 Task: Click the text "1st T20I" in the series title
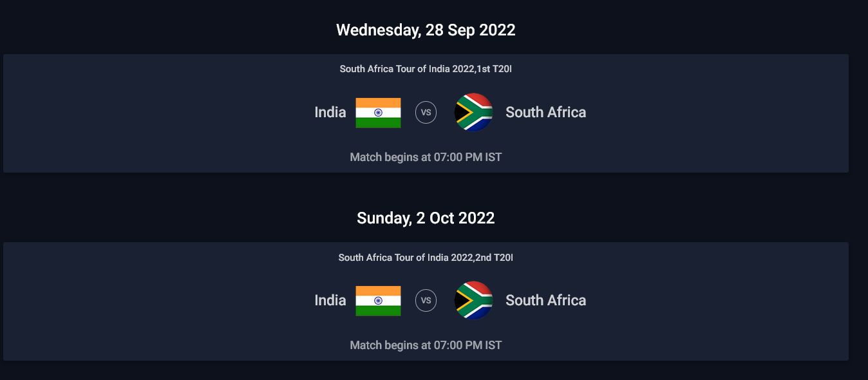tap(494, 69)
